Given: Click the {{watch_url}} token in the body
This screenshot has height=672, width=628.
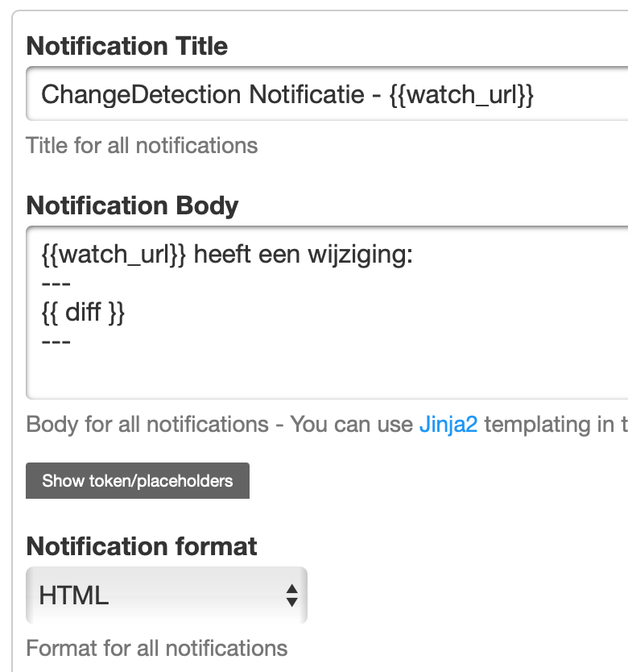Looking at the screenshot, I should pyautogui.click(x=114, y=256).
